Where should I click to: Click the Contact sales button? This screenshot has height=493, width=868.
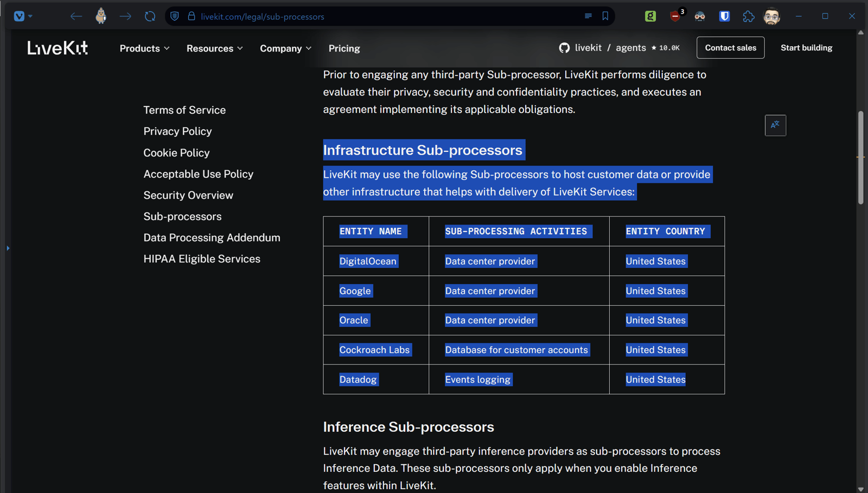730,48
